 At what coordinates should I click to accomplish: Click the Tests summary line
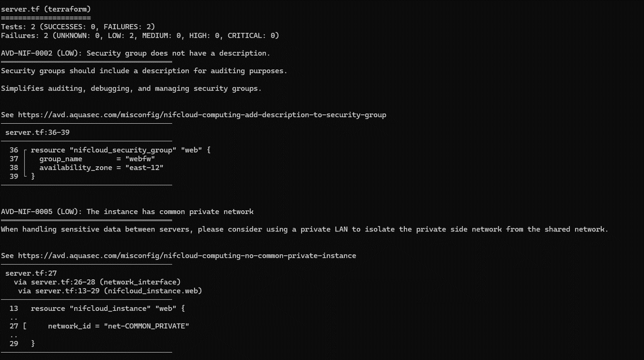pyautogui.click(x=78, y=27)
